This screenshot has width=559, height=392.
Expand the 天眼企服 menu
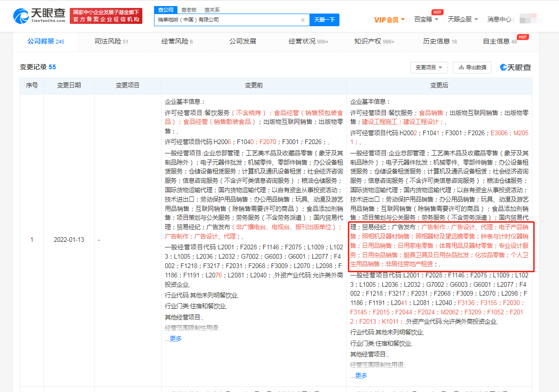click(x=463, y=19)
